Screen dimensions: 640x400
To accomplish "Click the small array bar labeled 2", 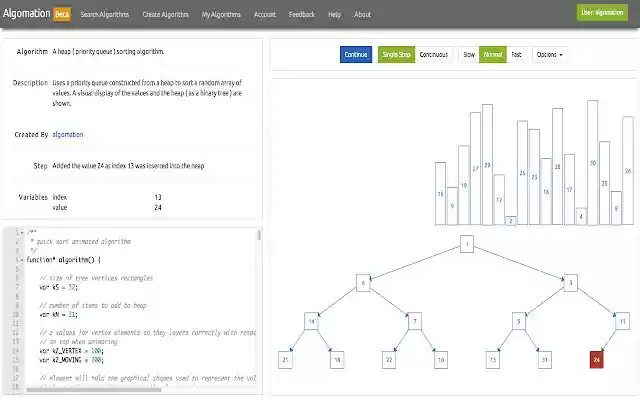I will [x=511, y=220].
